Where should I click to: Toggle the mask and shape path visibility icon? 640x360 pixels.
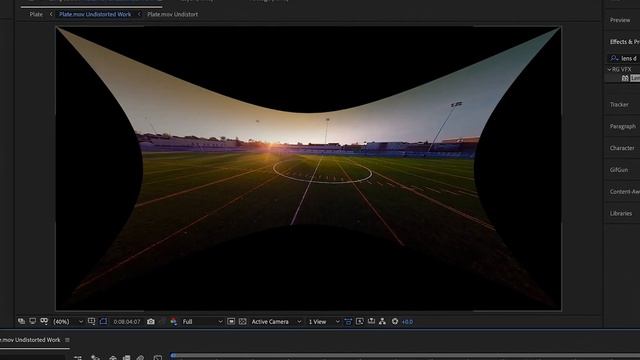pos(44,322)
